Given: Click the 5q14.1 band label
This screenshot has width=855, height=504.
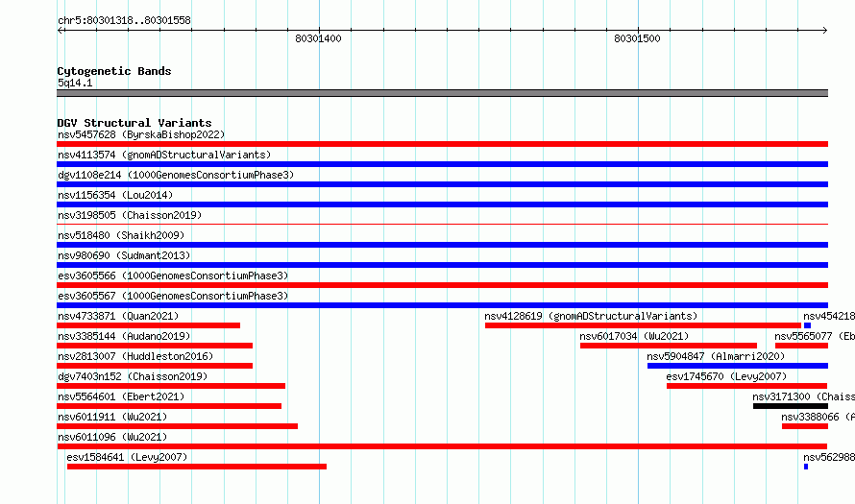Looking at the screenshot, I should (75, 83).
